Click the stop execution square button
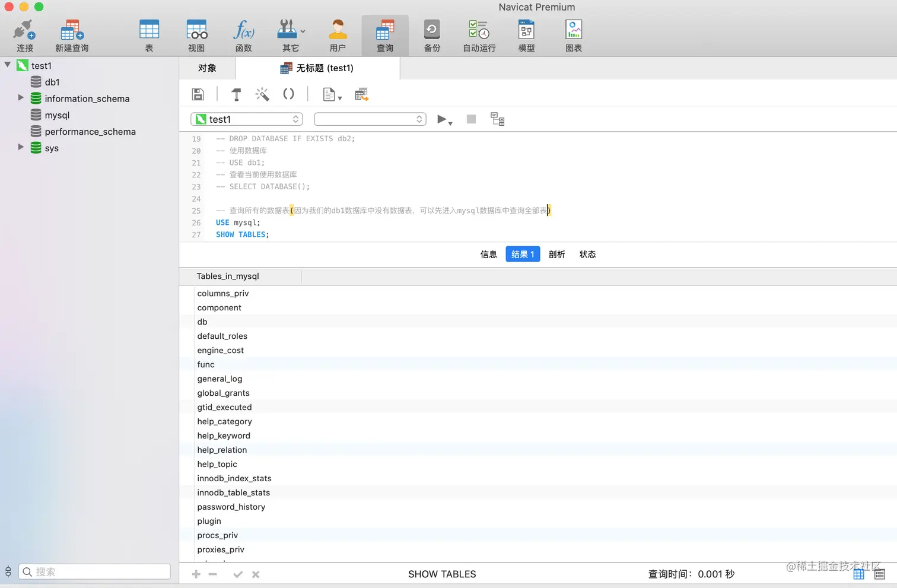 (x=472, y=119)
